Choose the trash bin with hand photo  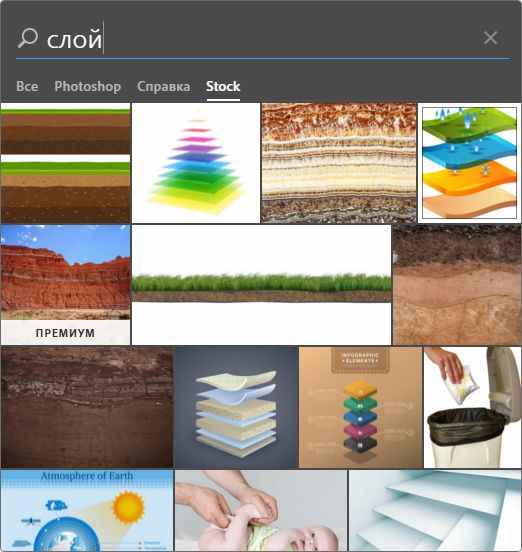click(472, 407)
